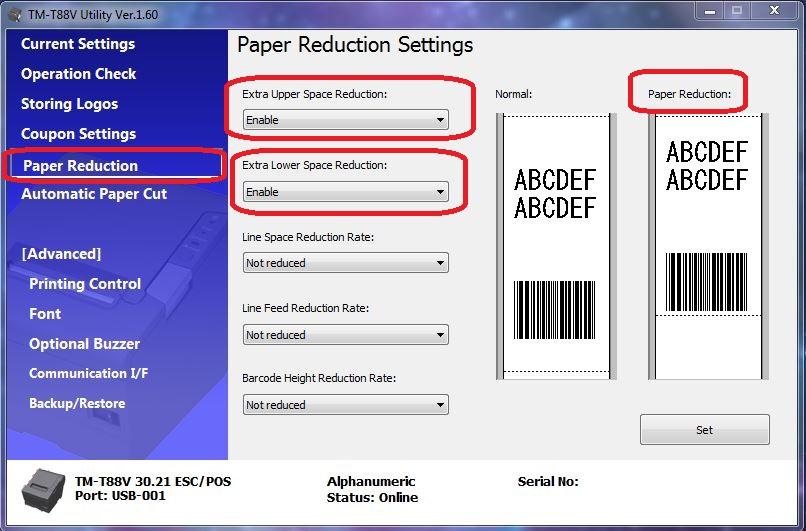Click the printer icon in status bar

point(43,488)
